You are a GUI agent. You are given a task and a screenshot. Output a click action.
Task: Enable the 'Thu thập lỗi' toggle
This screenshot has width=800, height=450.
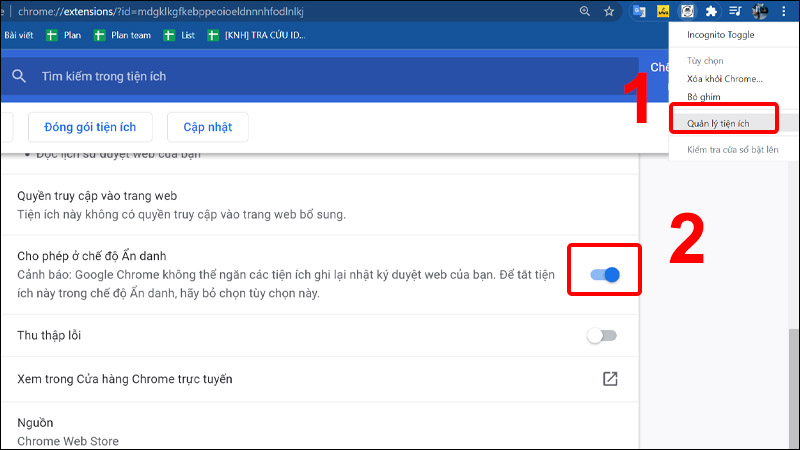[x=602, y=336]
